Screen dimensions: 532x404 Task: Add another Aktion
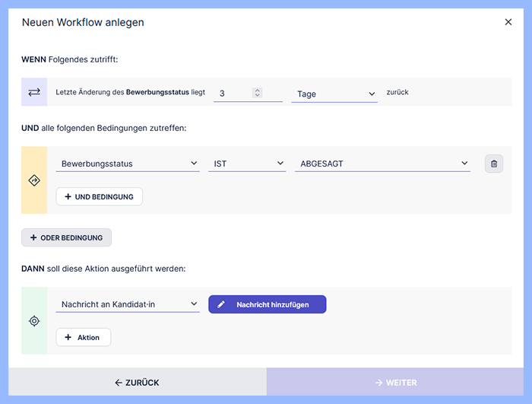(83, 337)
